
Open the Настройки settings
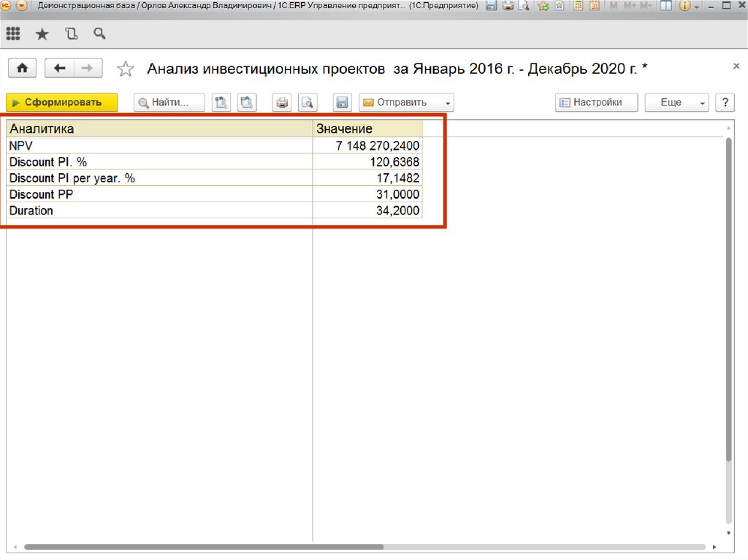point(596,102)
